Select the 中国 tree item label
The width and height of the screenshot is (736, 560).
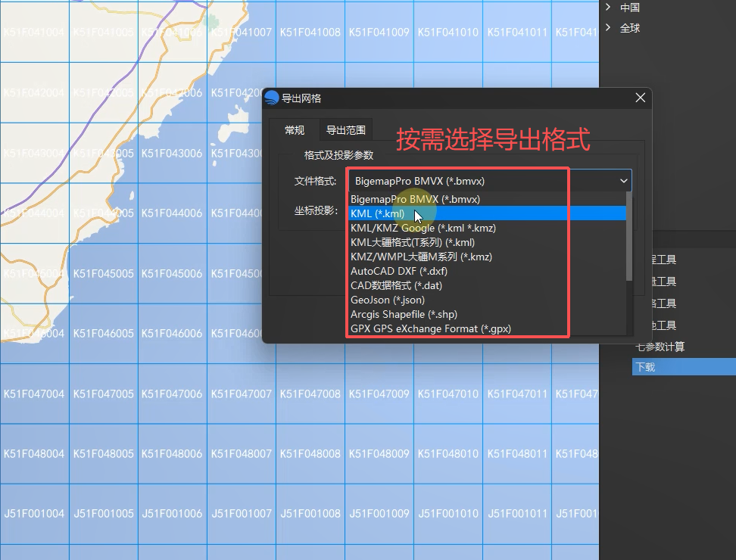630,7
